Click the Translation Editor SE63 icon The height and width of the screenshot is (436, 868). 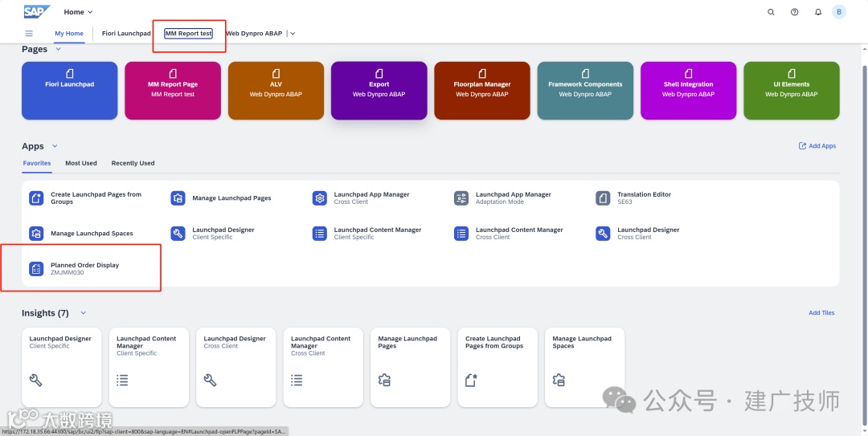[x=603, y=198]
